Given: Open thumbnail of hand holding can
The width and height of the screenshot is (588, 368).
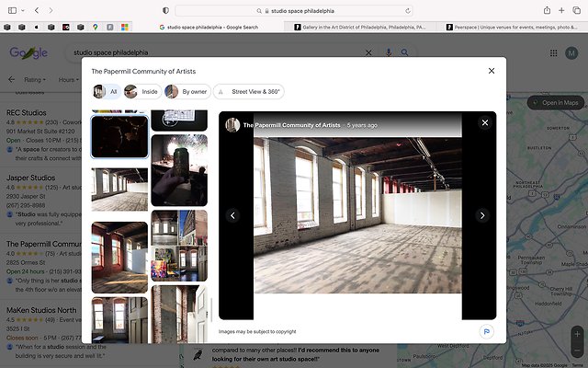Looking at the screenshot, I should pyautogui.click(x=178, y=169).
